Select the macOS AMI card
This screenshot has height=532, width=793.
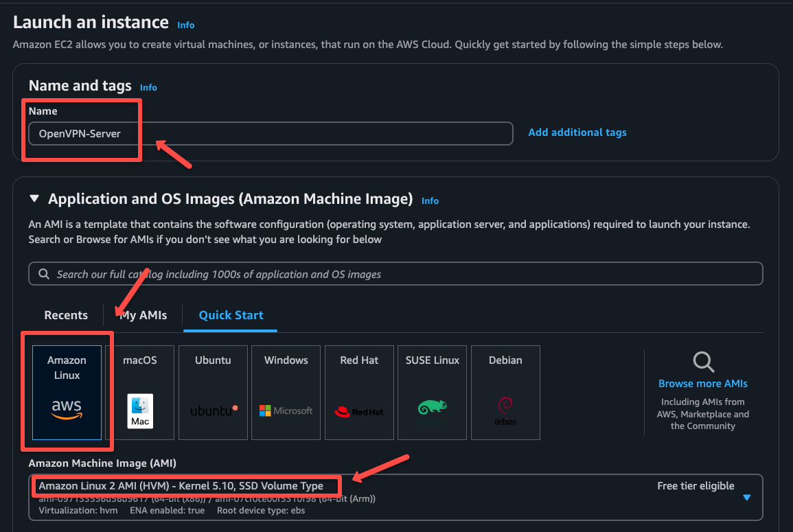[x=139, y=391]
